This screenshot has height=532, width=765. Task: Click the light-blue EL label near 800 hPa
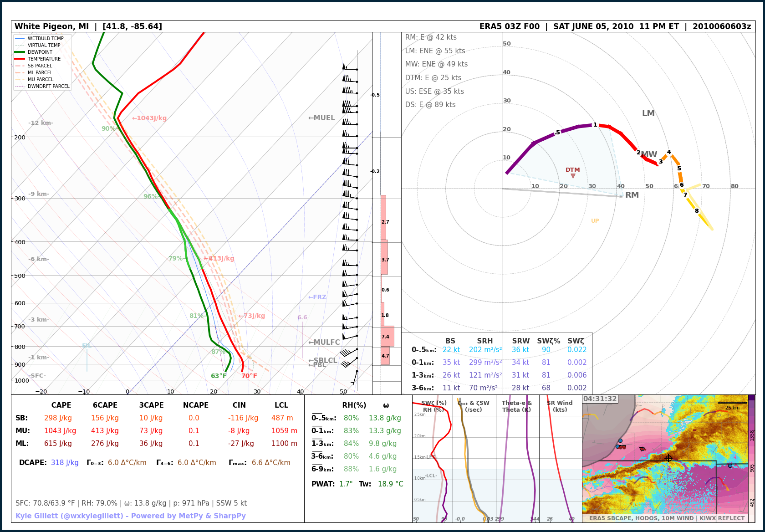pyautogui.click(x=87, y=346)
